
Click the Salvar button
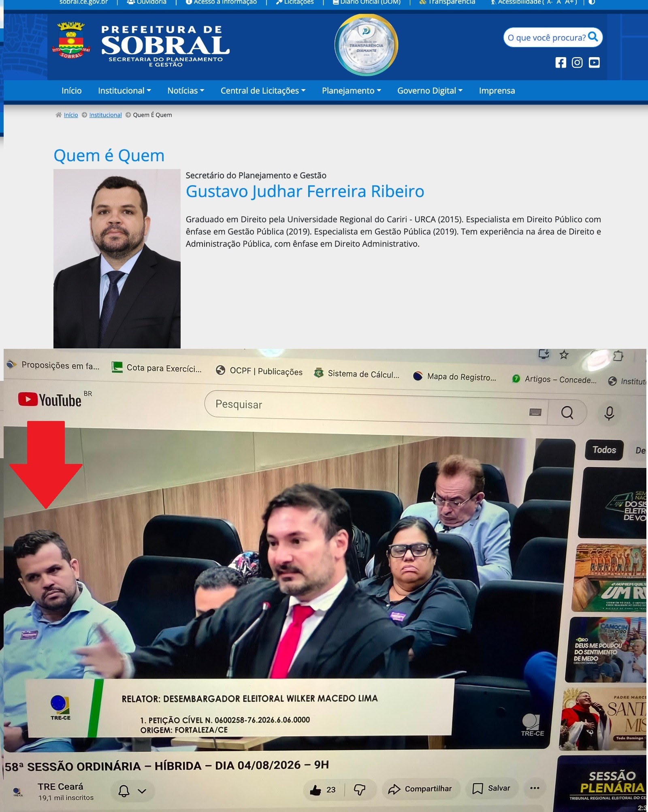tap(491, 788)
